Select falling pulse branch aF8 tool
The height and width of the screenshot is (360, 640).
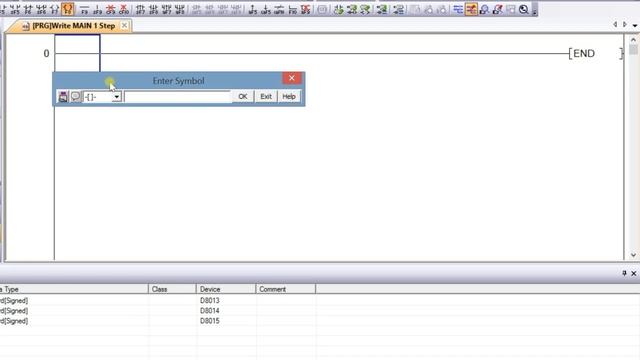click(180, 9)
